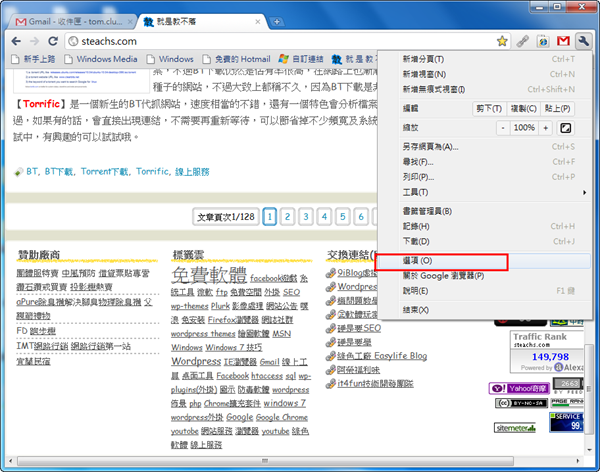Viewport: 600px width, 472px height.
Task: Click current page 1 button
Action: (269, 217)
